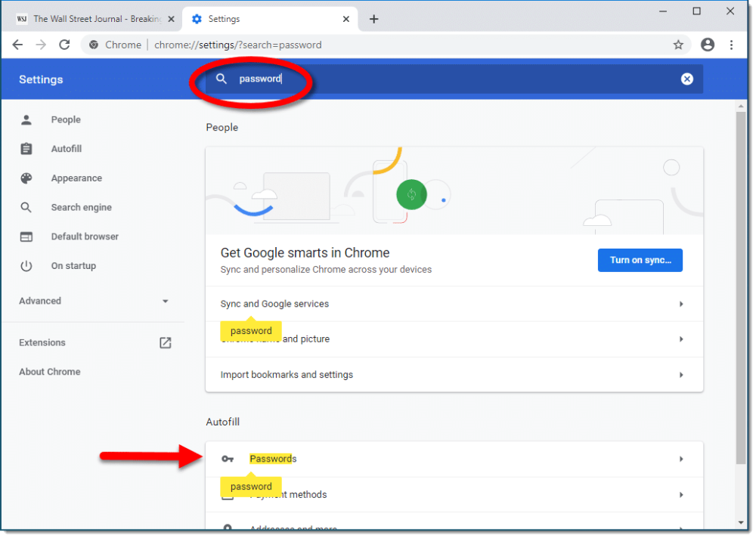The image size is (756, 538).
Task: Open Chrome three-dot menu
Action: tap(731, 45)
